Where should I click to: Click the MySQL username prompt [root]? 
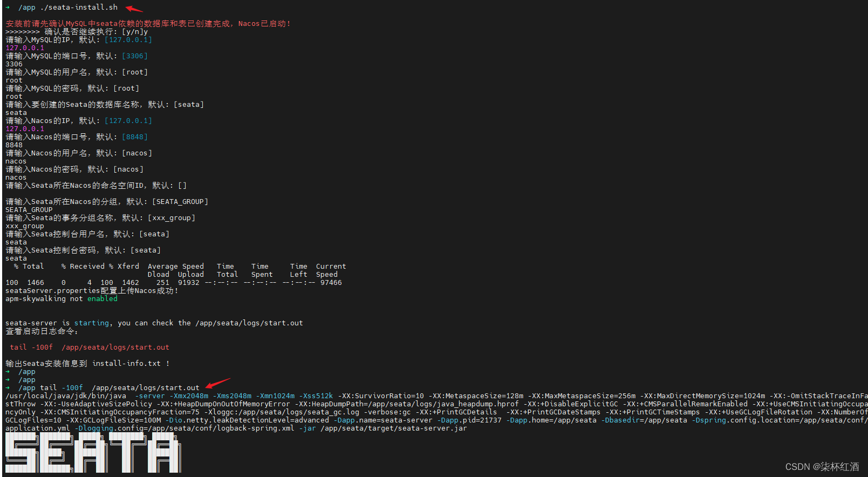(x=77, y=72)
